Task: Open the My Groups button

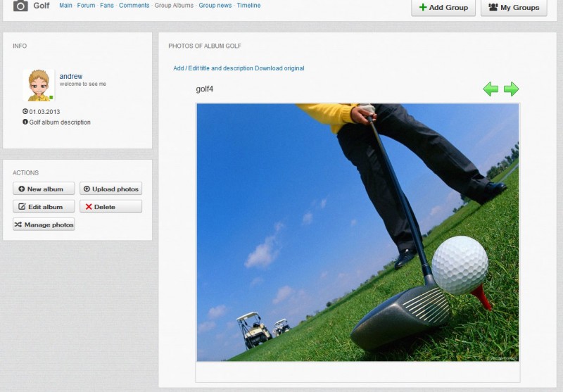Action: click(514, 8)
